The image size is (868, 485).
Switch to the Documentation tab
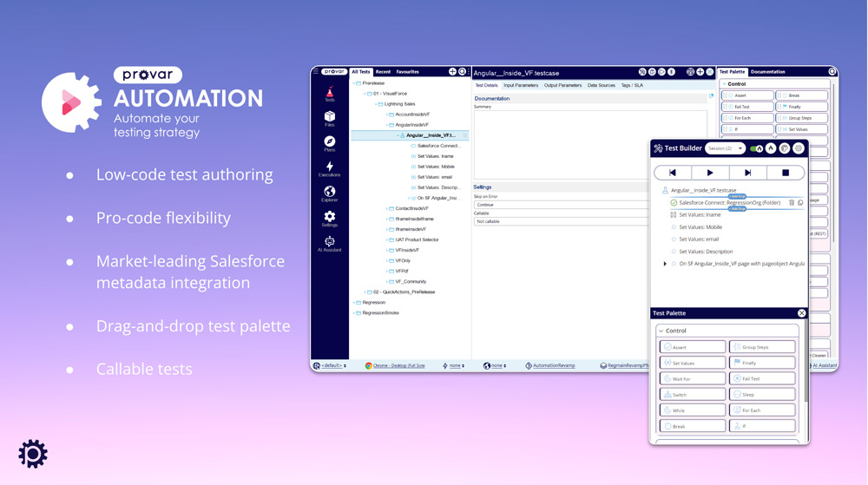click(767, 72)
